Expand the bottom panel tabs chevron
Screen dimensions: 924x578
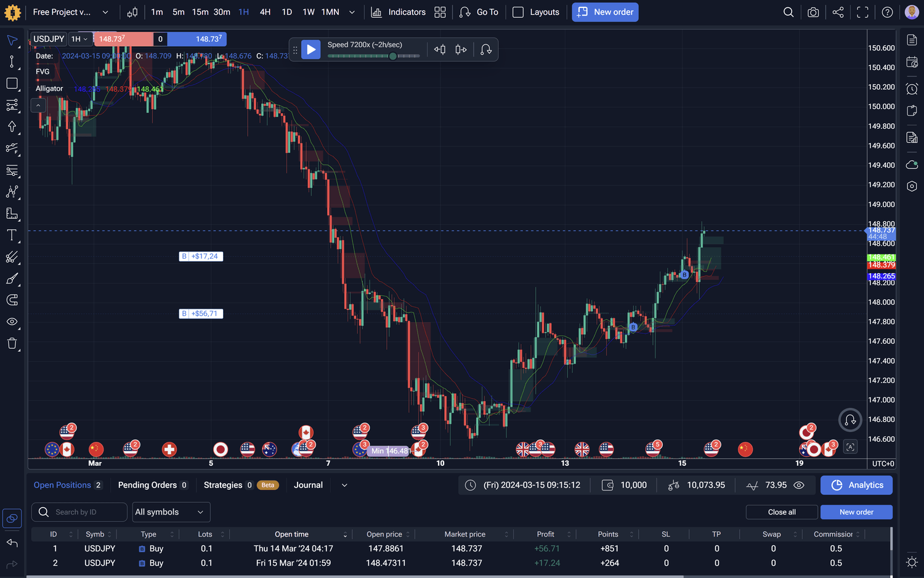[x=344, y=486]
